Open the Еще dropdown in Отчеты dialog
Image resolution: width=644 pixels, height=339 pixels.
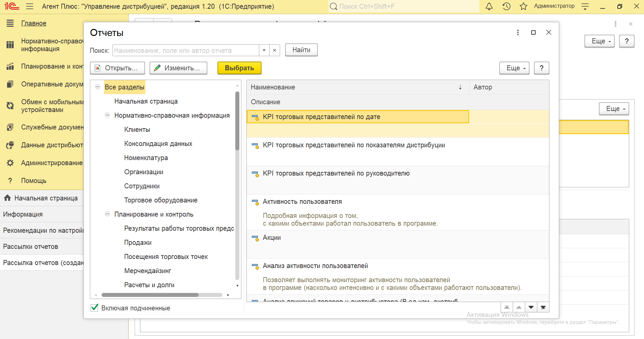point(514,68)
